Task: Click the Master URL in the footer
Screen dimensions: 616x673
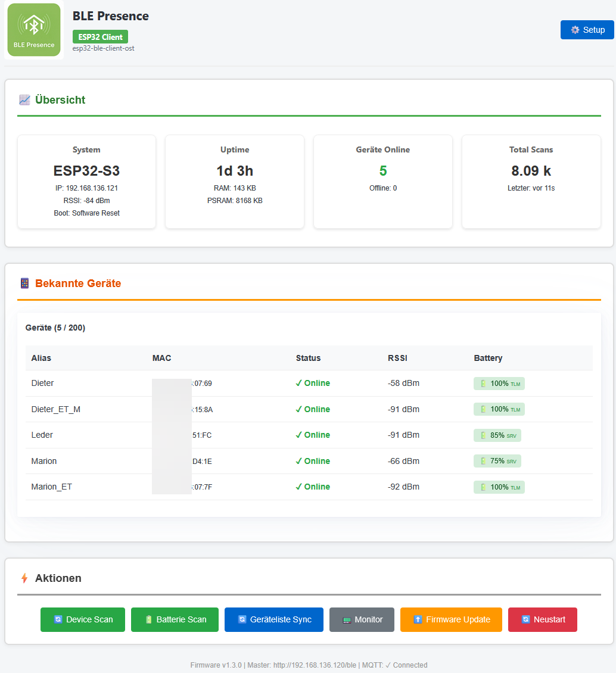Action: pos(315,665)
